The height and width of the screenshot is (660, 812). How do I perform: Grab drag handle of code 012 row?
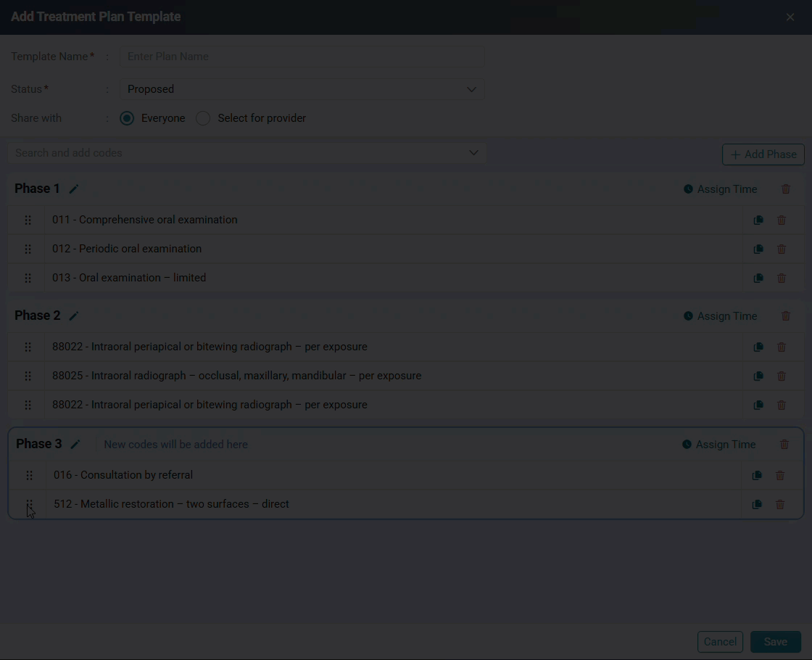pyautogui.click(x=28, y=249)
